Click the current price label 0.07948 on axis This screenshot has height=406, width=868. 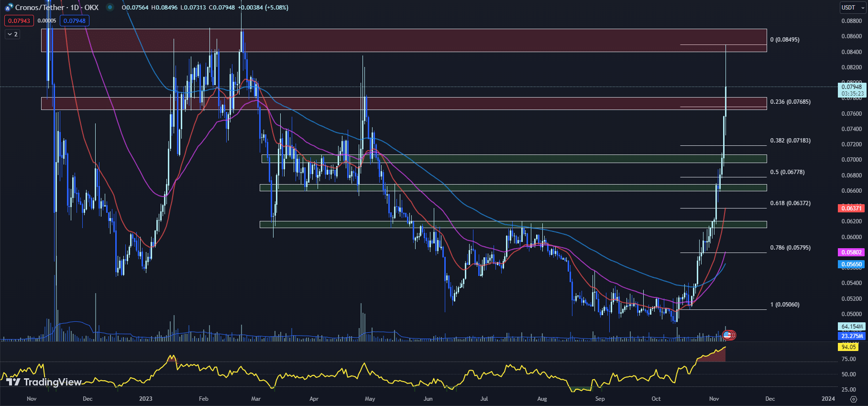coord(851,87)
